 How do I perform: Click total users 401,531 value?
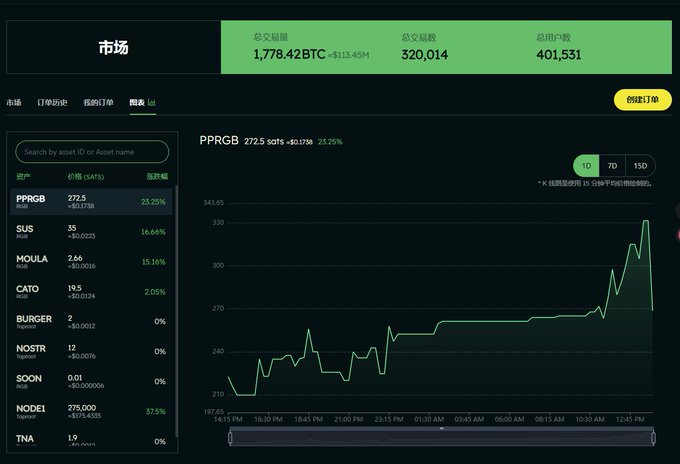pyautogui.click(x=559, y=55)
